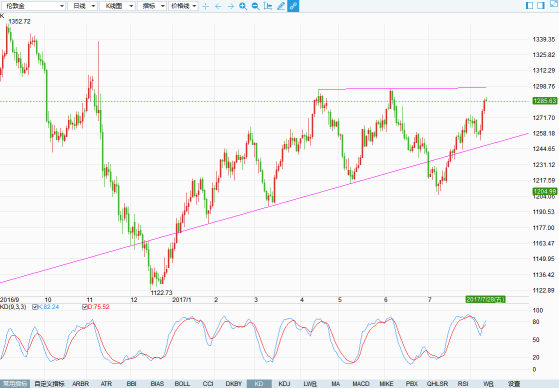Zoom in on the chart
This screenshot has width=559, height=388.
point(243,6)
